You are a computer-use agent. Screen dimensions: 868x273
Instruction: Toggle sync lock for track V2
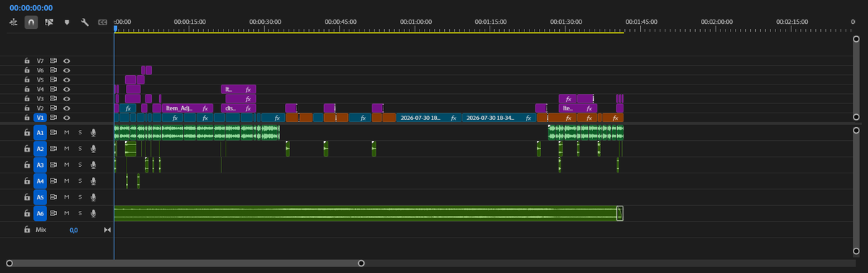[x=54, y=108]
